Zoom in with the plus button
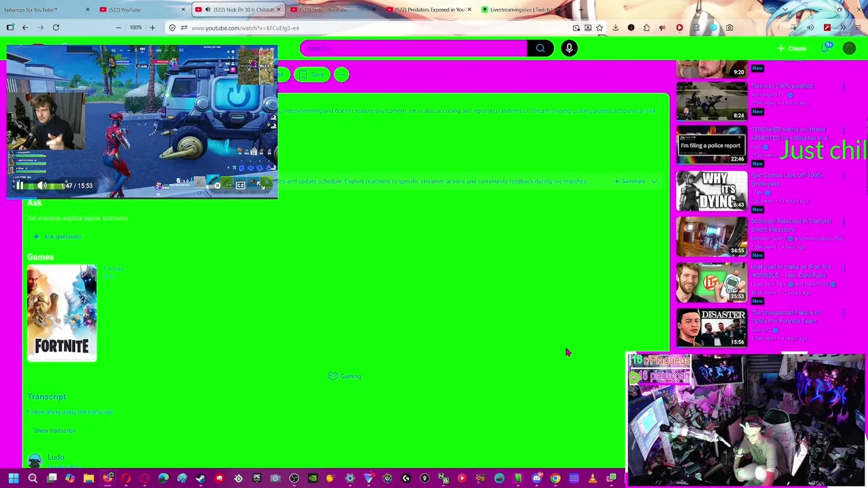The height and width of the screenshot is (488, 868). (x=152, y=28)
